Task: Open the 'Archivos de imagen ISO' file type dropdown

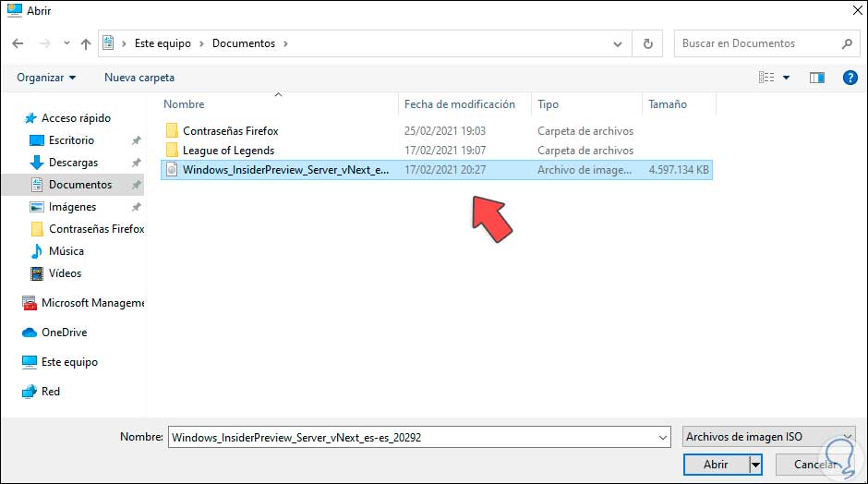Action: [768, 436]
